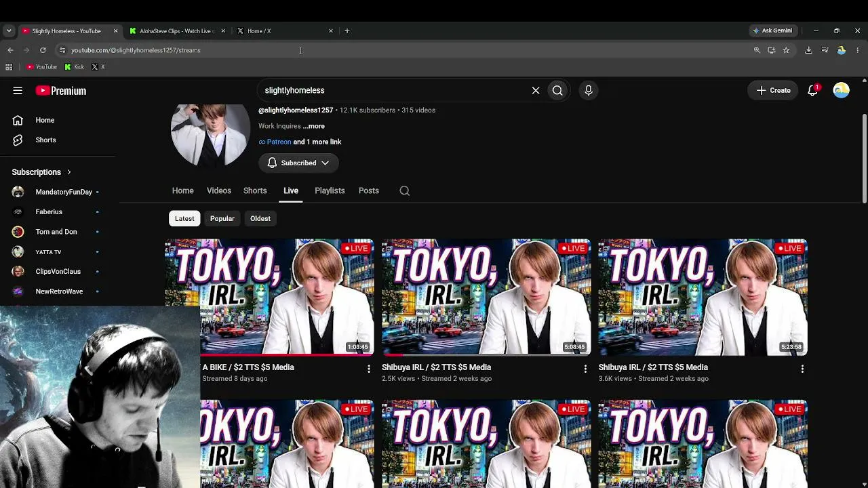Close the Slightly Homeless YouTube tab
This screenshot has width=868, height=488.
point(115,30)
